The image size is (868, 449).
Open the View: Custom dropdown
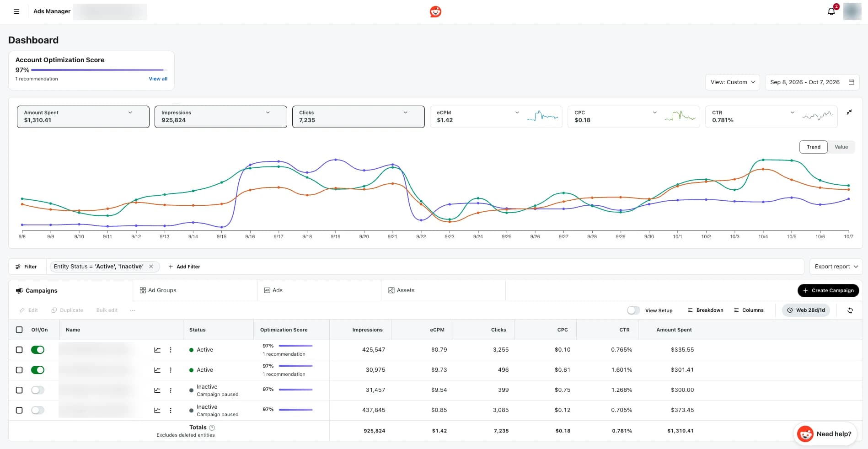732,82
